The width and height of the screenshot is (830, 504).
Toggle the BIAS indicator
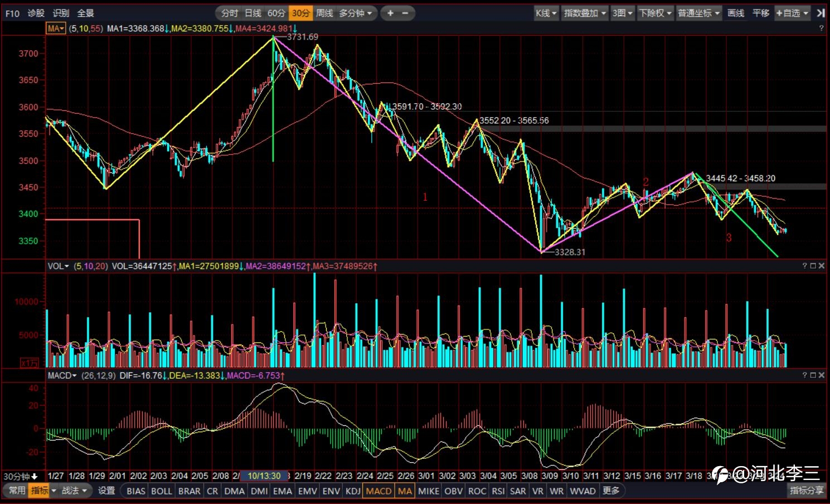[136, 491]
